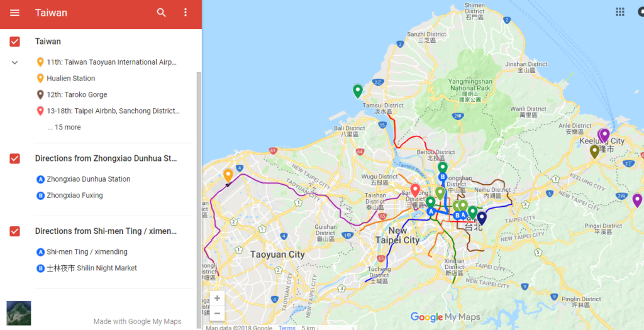Click the olive pin in Keelung City
Viewport: 644px width, 330px height.
coord(594,152)
